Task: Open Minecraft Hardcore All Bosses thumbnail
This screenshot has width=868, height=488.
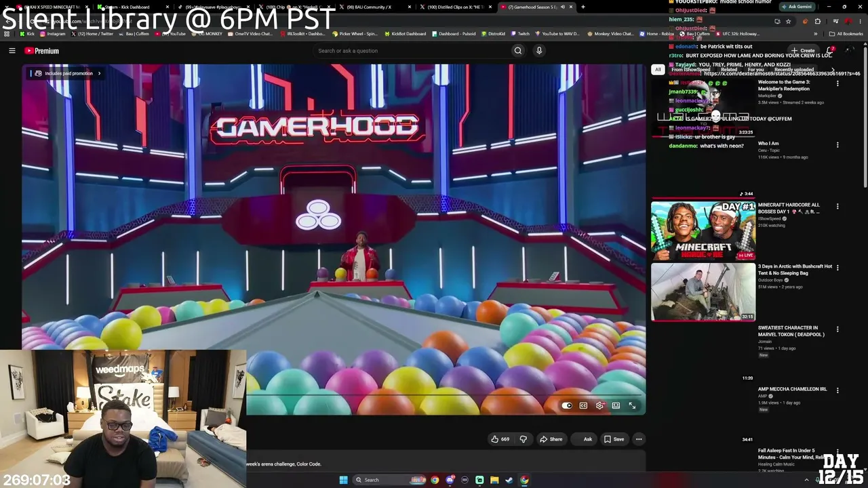Action: 703,230
